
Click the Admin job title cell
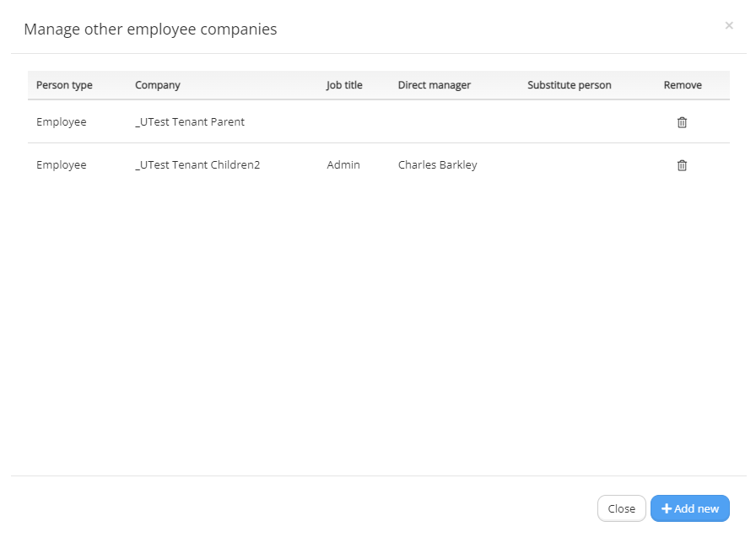(343, 164)
